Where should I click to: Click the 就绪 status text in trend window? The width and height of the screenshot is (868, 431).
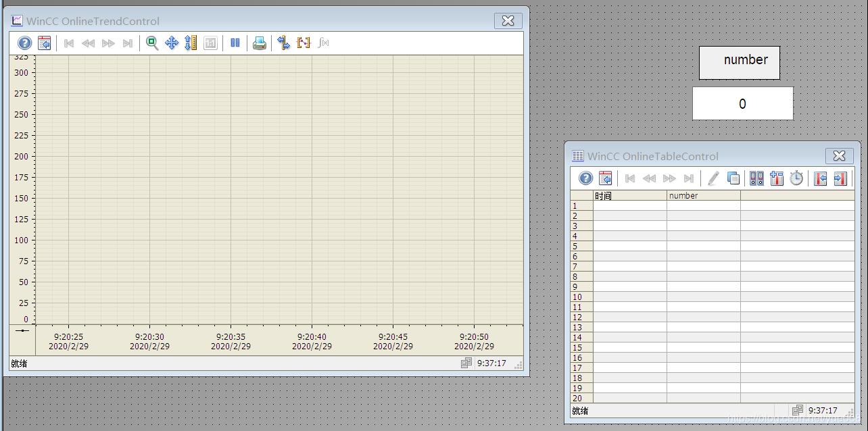19,363
